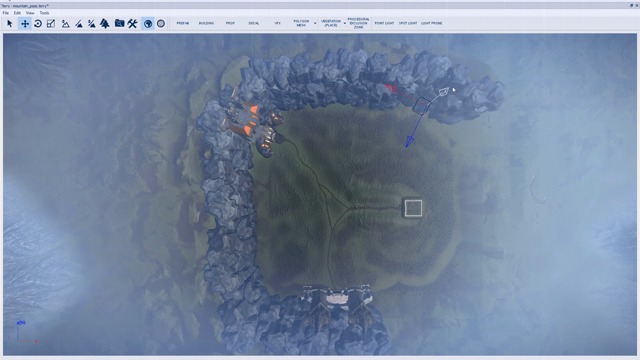This screenshot has height=360, width=640.
Task: Select the arrow pointer tool
Action: tap(10, 24)
